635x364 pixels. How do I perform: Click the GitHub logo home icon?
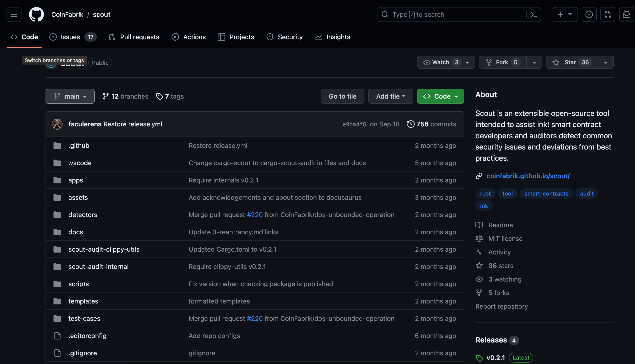pyautogui.click(x=36, y=14)
